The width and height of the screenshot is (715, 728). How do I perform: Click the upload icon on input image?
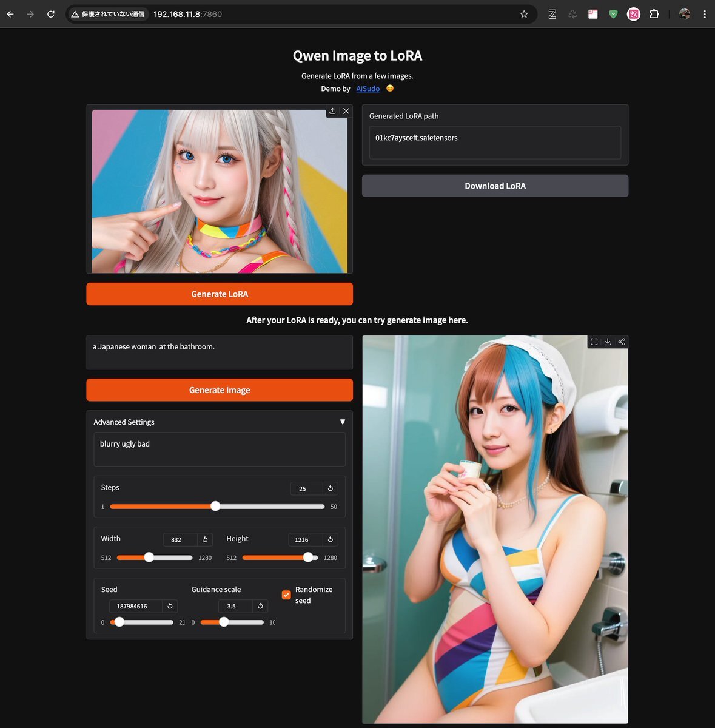click(x=332, y=111)
